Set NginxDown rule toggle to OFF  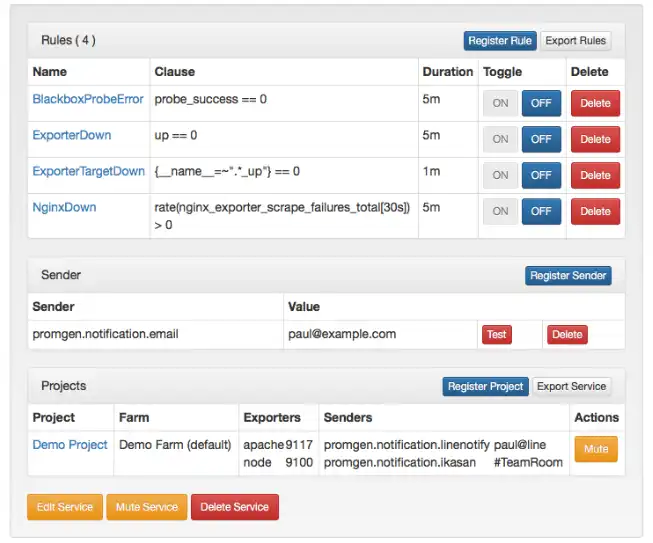(x=541, y=212)
